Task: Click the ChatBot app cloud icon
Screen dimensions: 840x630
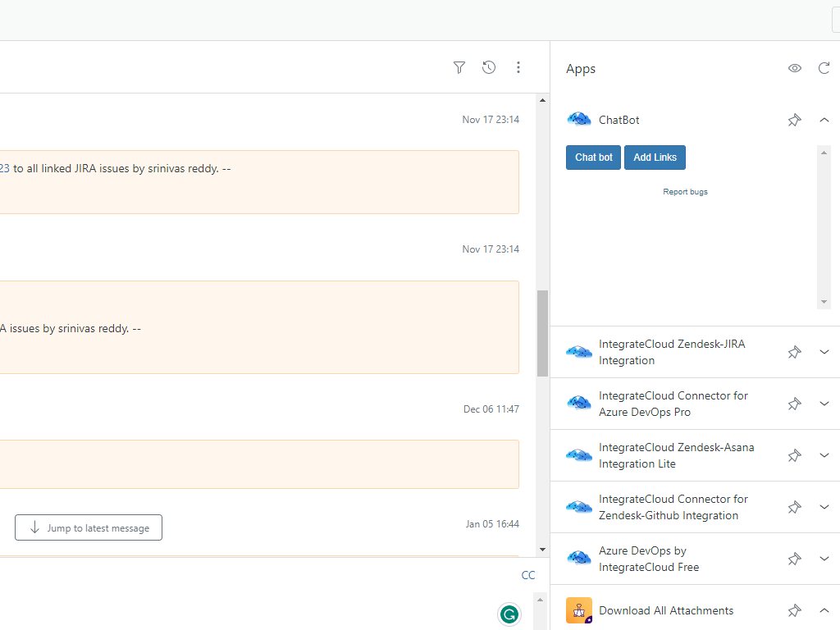Action: pos(579,120)
